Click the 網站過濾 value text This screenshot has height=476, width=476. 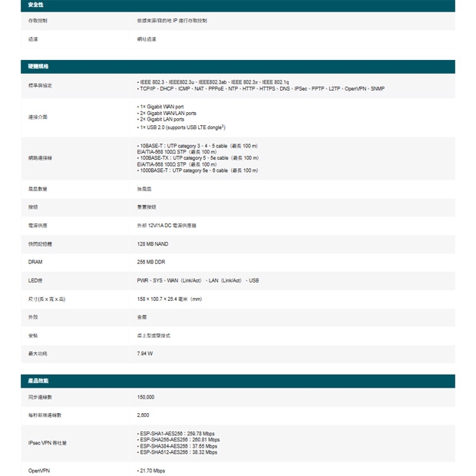[146, 38]
